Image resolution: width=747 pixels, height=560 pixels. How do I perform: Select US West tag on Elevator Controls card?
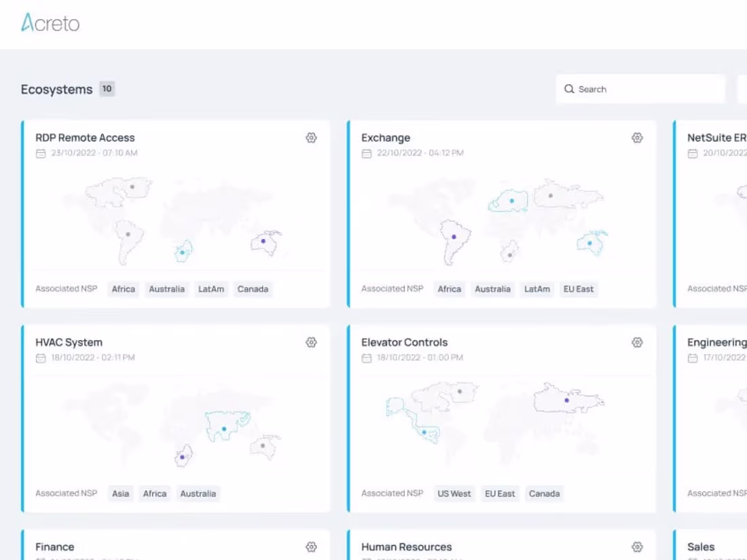[x=454, y=493]
